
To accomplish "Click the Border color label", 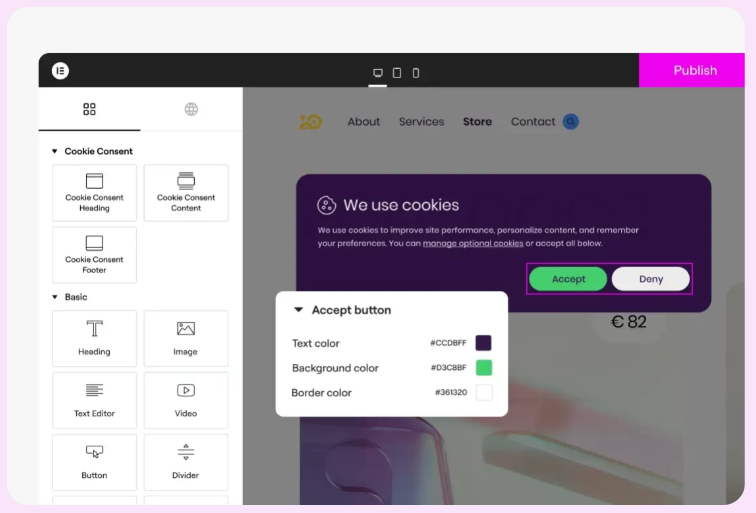I will [322, 393].
